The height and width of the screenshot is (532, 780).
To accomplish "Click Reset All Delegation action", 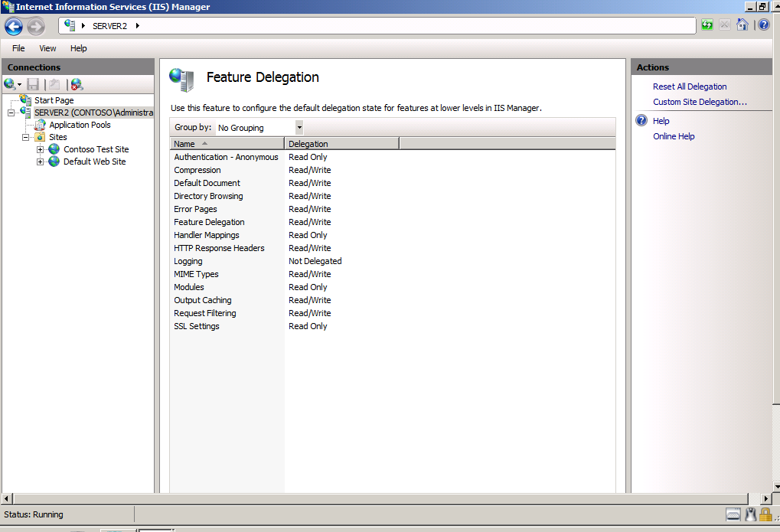I will coord(690,86).
